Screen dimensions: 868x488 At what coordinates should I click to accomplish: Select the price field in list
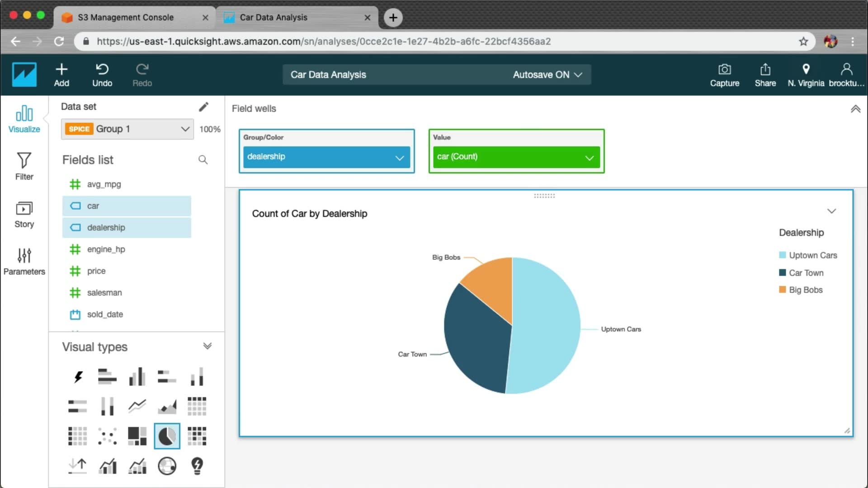[96, 271]
